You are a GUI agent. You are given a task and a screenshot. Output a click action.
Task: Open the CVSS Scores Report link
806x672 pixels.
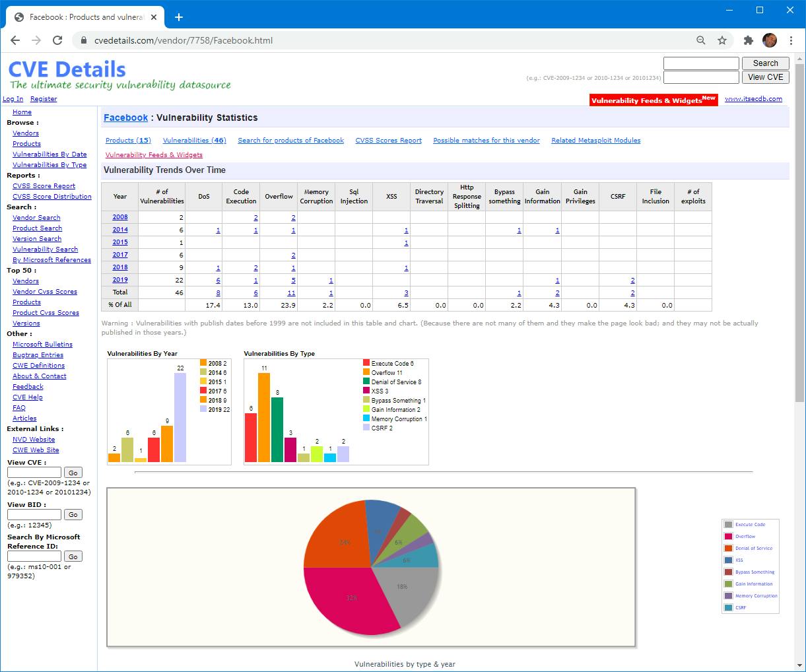[388, 141]
